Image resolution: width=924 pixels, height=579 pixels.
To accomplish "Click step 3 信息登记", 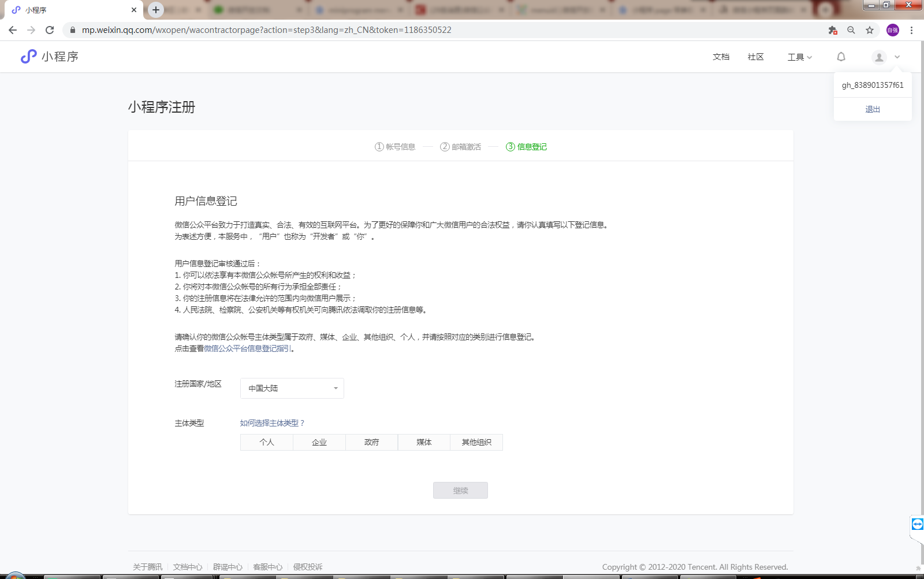I will point(526,147).
